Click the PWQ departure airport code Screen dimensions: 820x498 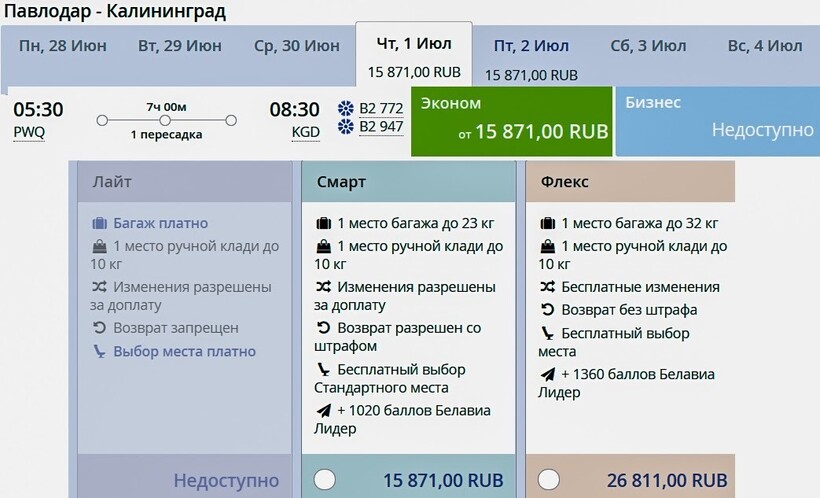29,132
